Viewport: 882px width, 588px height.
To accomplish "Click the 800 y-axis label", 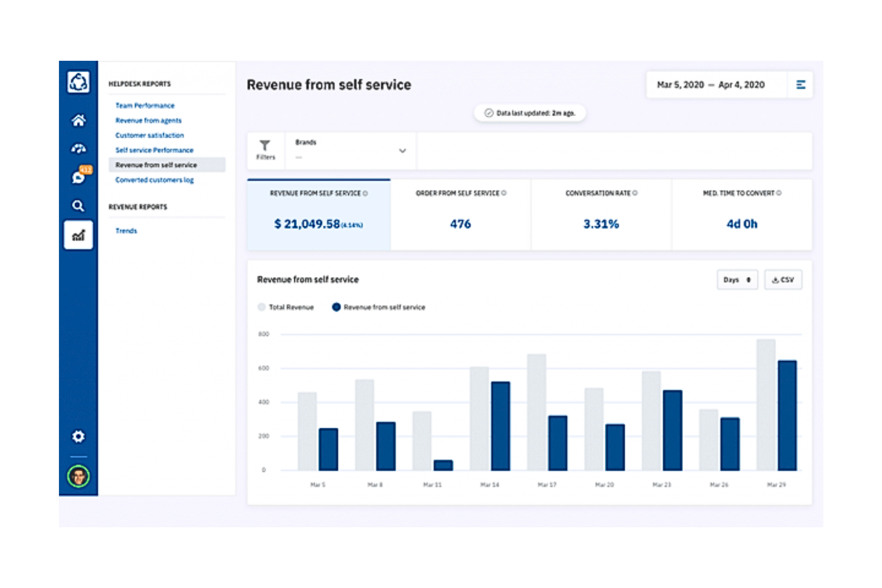I will pos(263,334).
